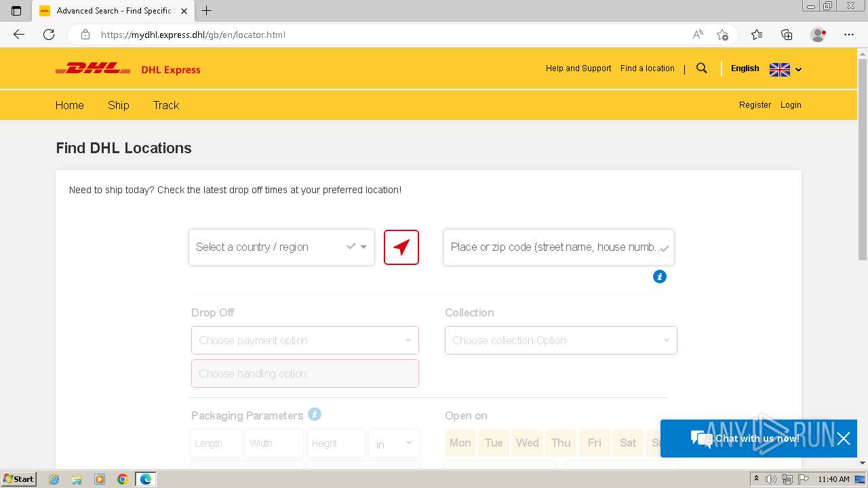The width and height of the screenshot is (868, 488).
Task: Click the DHL Express logo
Action: (x=128, y=69)
